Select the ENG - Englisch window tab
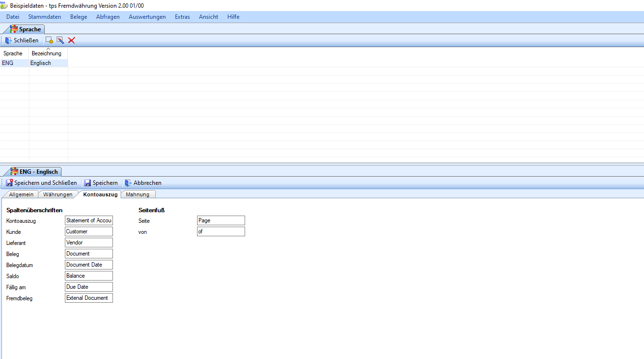Screen dimensions: 644x359 click(x=34, y=172)
